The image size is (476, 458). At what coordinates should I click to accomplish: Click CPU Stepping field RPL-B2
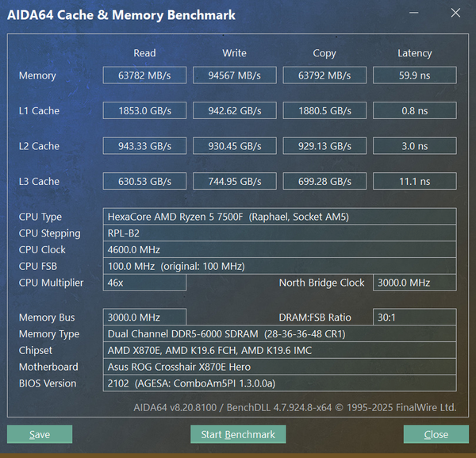pyautogui.click(x=279, y=233)
